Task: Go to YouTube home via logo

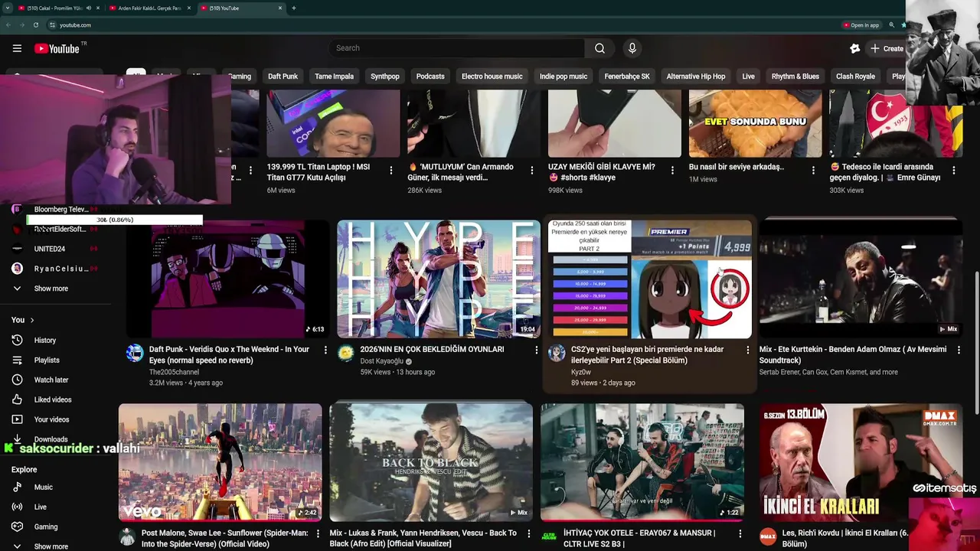Action: click(x=57, y=48)
